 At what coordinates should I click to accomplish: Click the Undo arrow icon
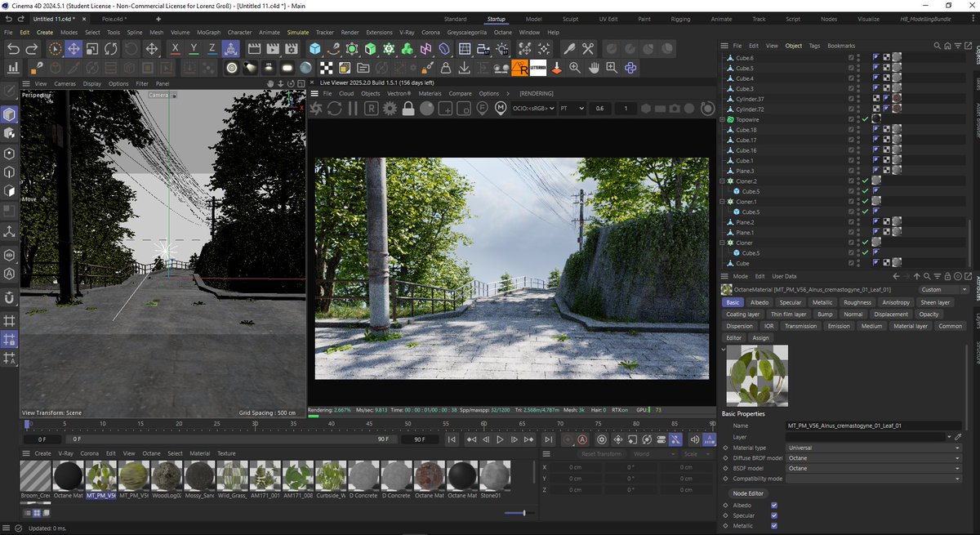pyautogui.click(x=13, y=49)
